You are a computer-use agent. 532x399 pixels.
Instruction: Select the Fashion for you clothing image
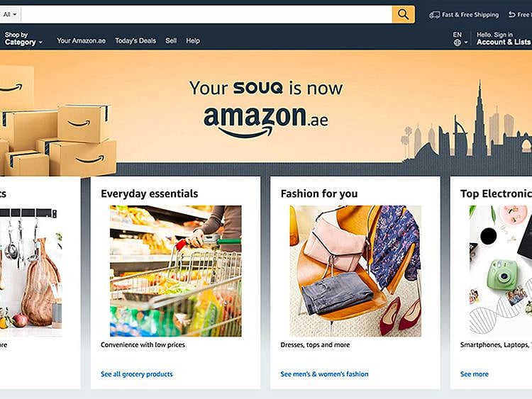pos(355,271)
